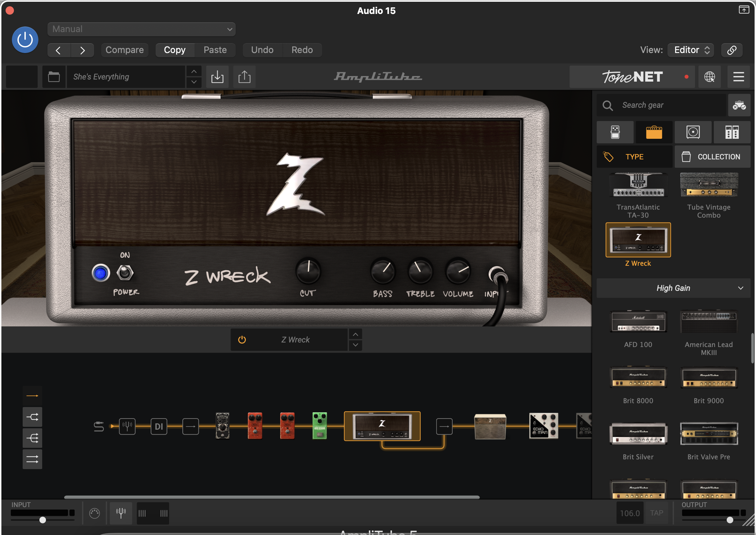Click the Paste button

(215, 50)
